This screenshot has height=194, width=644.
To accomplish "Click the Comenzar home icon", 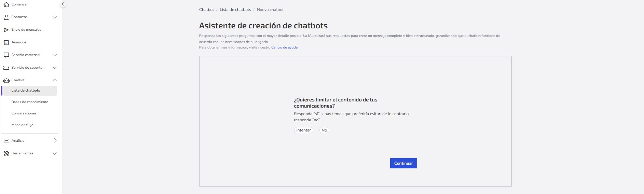I will tap(6, 4).
